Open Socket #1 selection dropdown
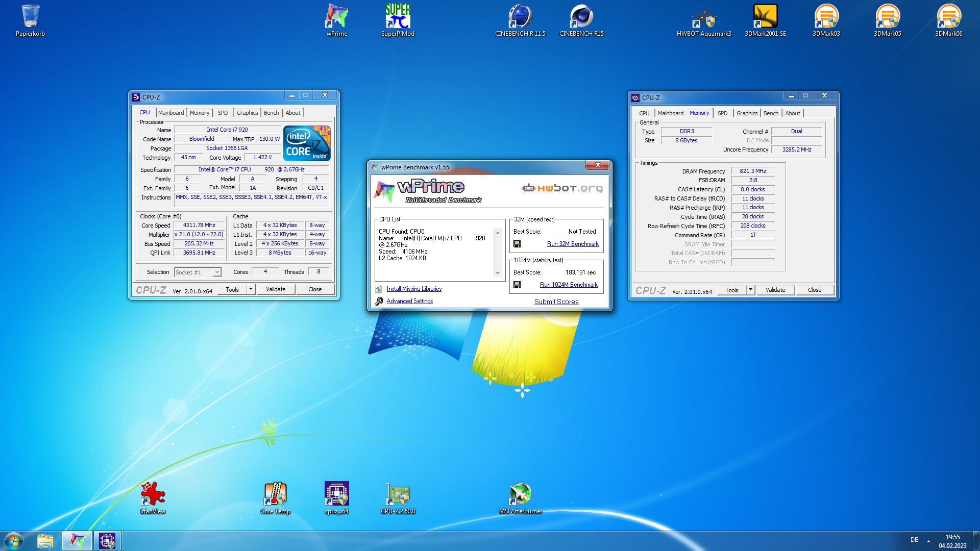Screen dimensions: 980x551 198,272
